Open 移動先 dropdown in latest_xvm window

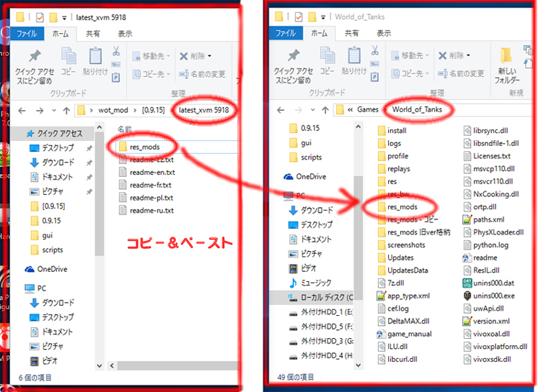(151, 56)
